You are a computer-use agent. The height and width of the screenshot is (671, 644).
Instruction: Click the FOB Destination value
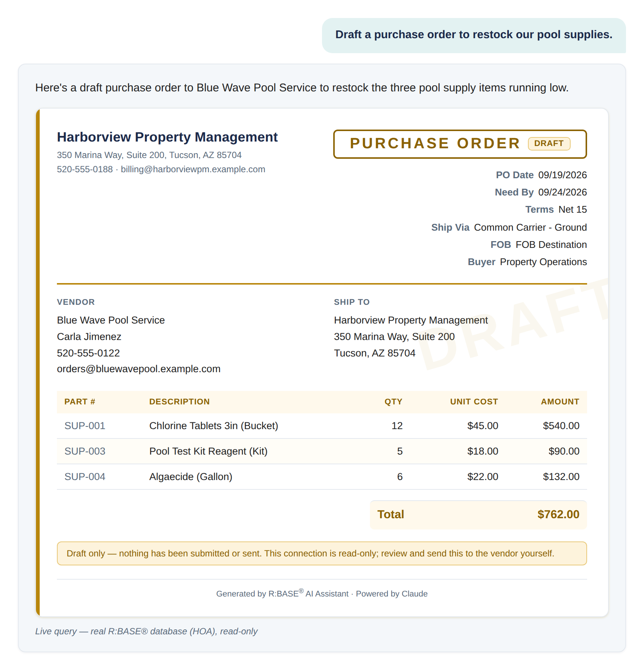[551, 245]
